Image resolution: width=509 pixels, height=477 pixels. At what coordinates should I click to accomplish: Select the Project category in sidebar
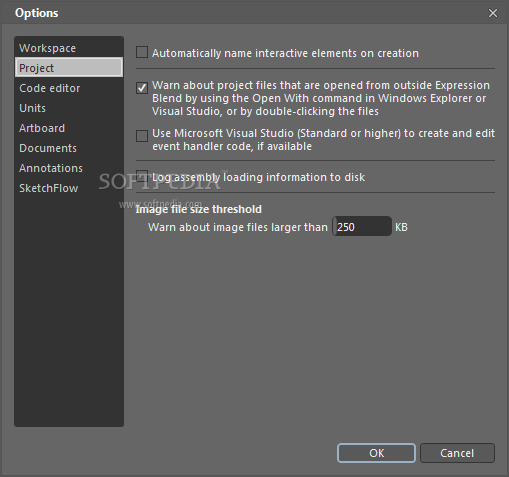pos(69,68)
